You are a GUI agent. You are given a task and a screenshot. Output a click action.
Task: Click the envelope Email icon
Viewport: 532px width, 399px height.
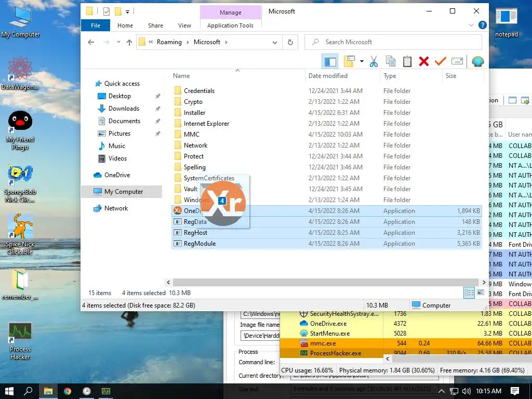[x=457, y=61]
